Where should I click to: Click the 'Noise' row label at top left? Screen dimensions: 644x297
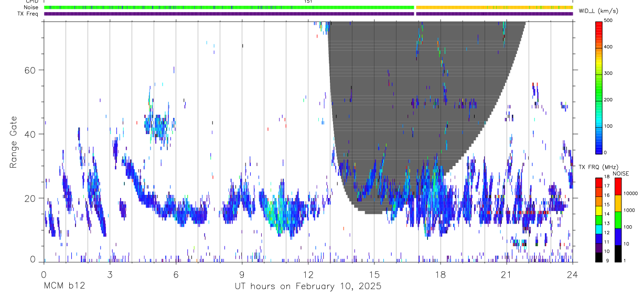(31, 7)
